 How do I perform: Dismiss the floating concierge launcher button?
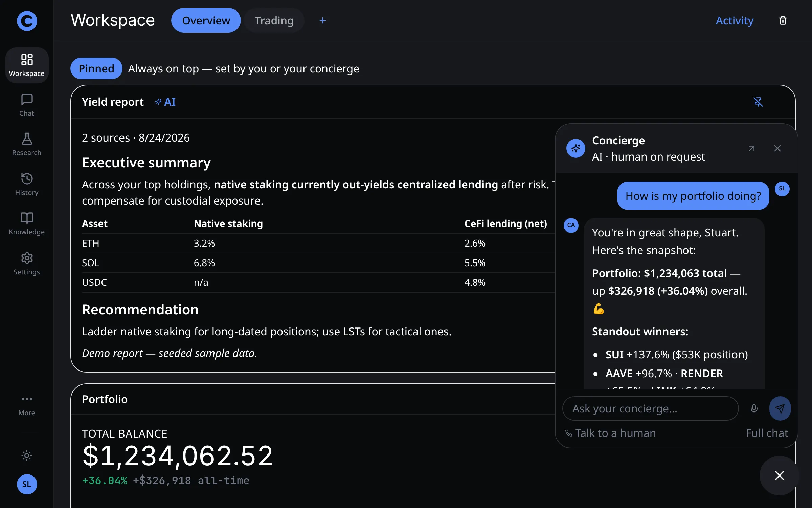[780, 475]
